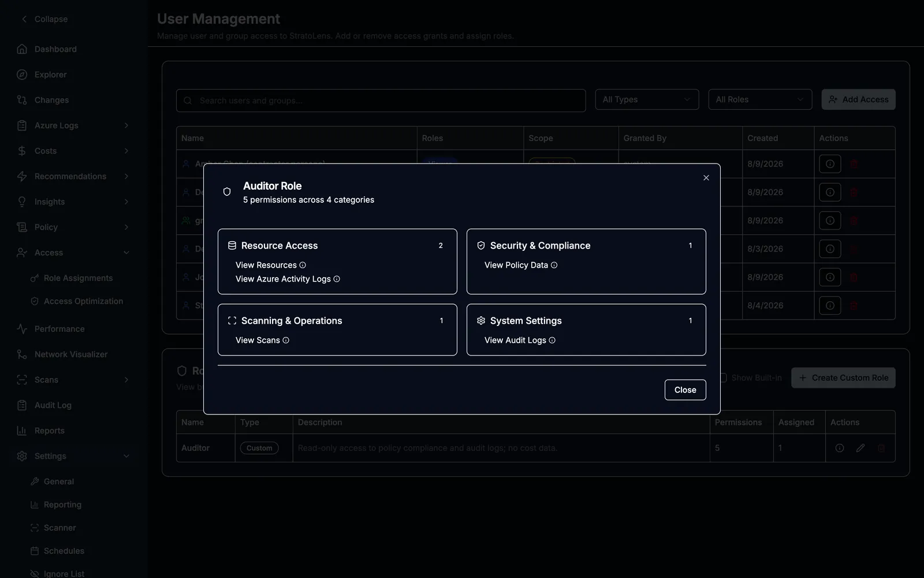The image size is (924, 578).
Task: Close the Auditor Role dialog with X
Action: tap(706, 177)
